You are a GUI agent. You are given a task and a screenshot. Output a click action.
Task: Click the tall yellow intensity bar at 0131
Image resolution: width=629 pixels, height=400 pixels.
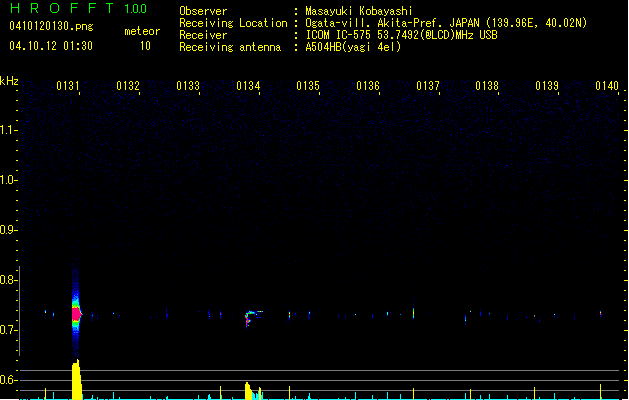(77, 380)
